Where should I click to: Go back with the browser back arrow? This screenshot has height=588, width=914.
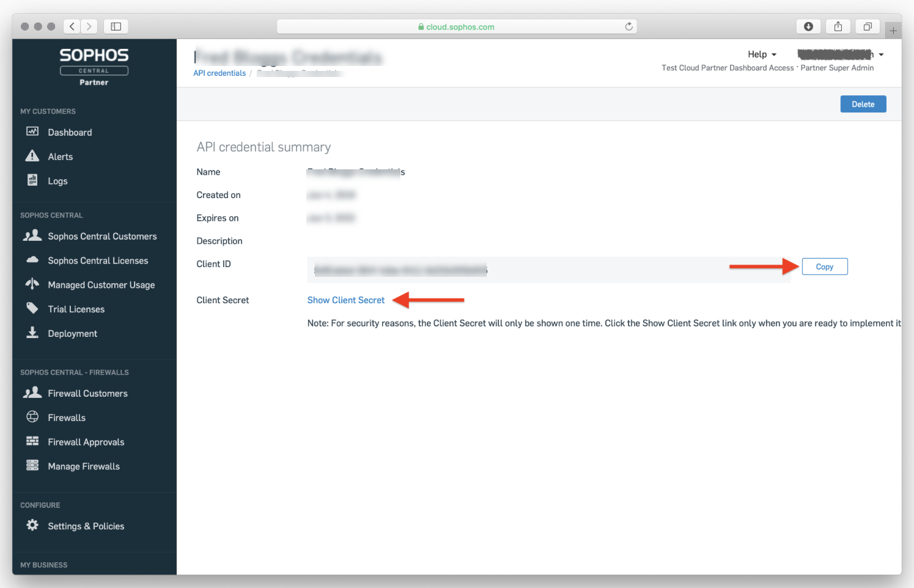[72, 26]
